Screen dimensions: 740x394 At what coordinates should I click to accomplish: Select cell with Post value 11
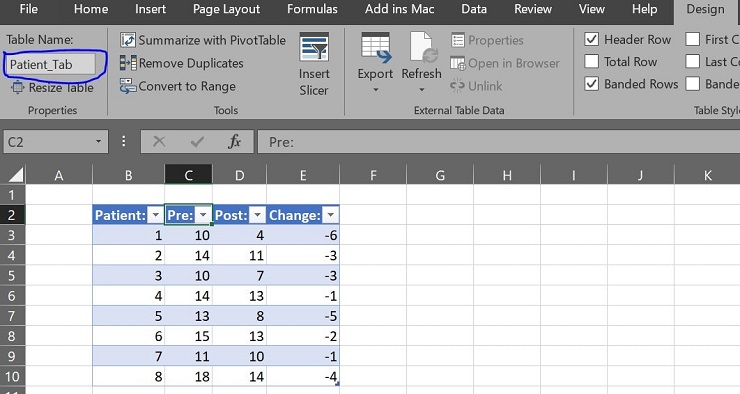(x=239, y=255)
